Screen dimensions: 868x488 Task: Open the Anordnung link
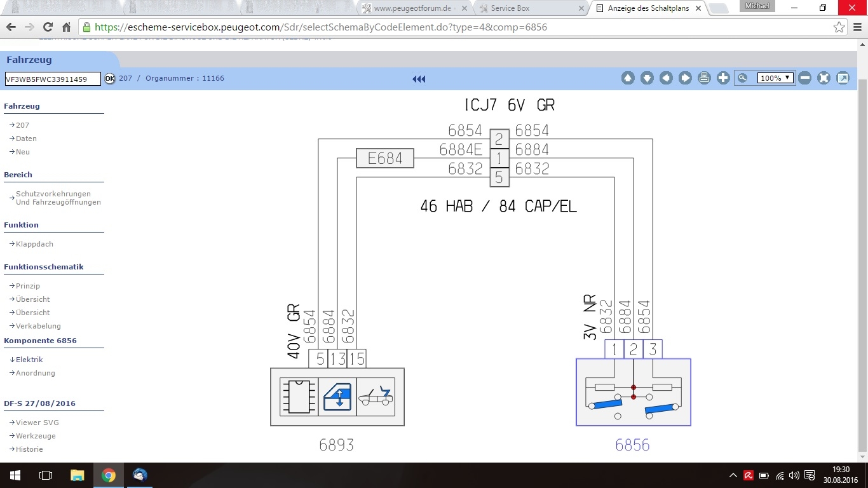pos(35,373)
